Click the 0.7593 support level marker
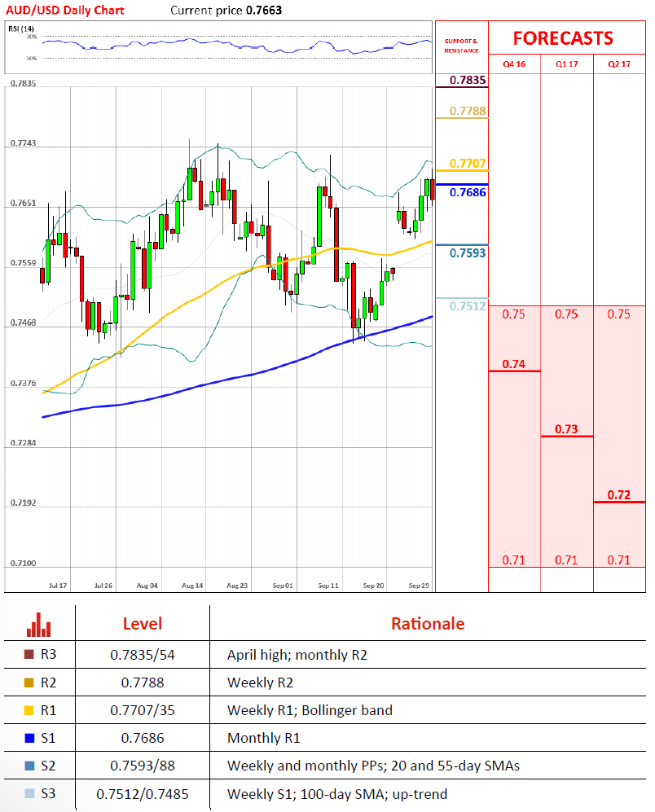 468,253
